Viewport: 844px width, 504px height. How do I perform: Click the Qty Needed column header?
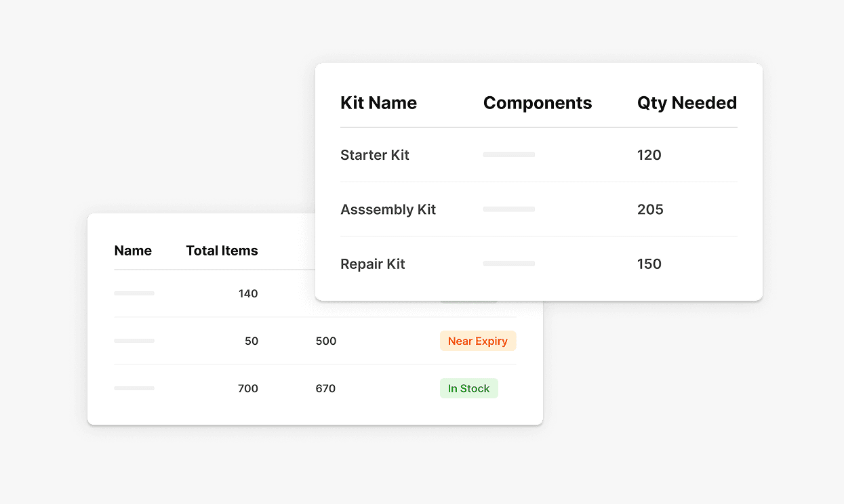click(687, 103)
